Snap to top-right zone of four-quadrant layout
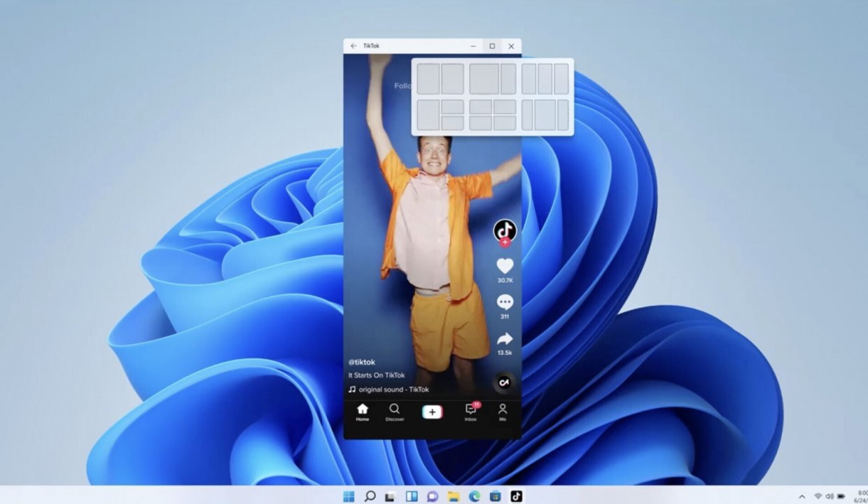868x504 pixels. (505, 107)
